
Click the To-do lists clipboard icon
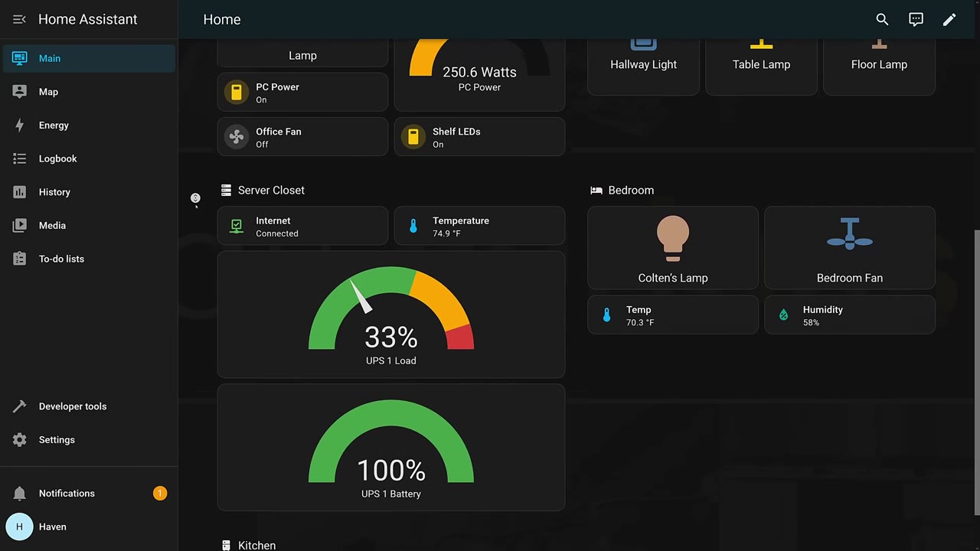click(20, 259)
